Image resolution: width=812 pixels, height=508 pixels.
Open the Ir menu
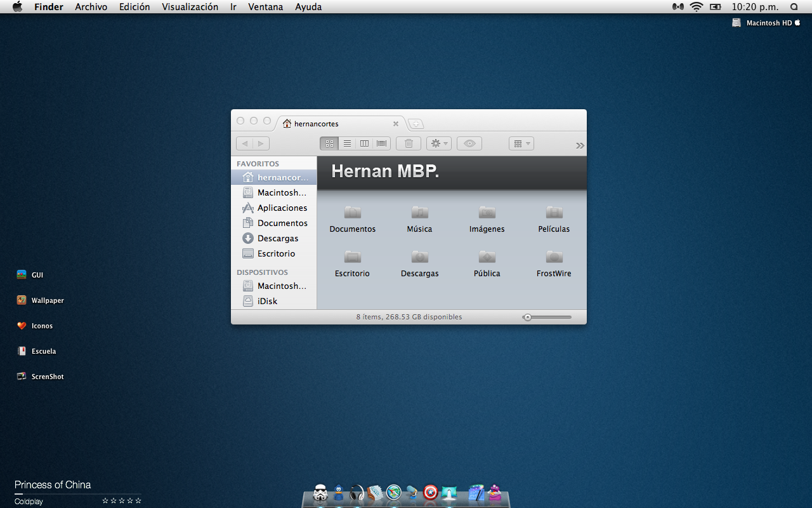tap(233, 7)
